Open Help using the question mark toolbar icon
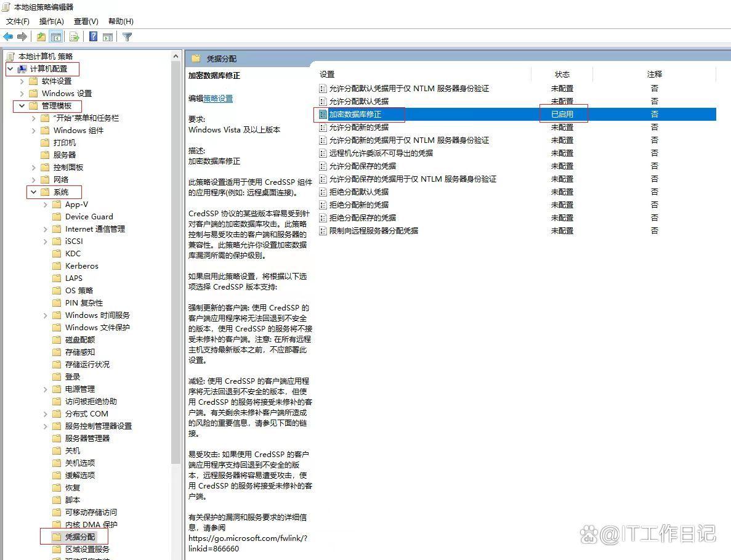The height and width of the screenshot is (560, 731). coord(92,36)
